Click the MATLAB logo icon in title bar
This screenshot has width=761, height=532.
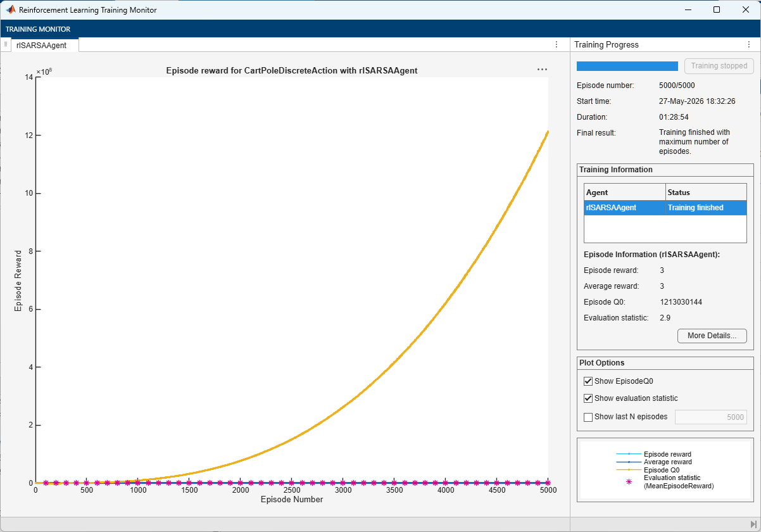(11, 9)
